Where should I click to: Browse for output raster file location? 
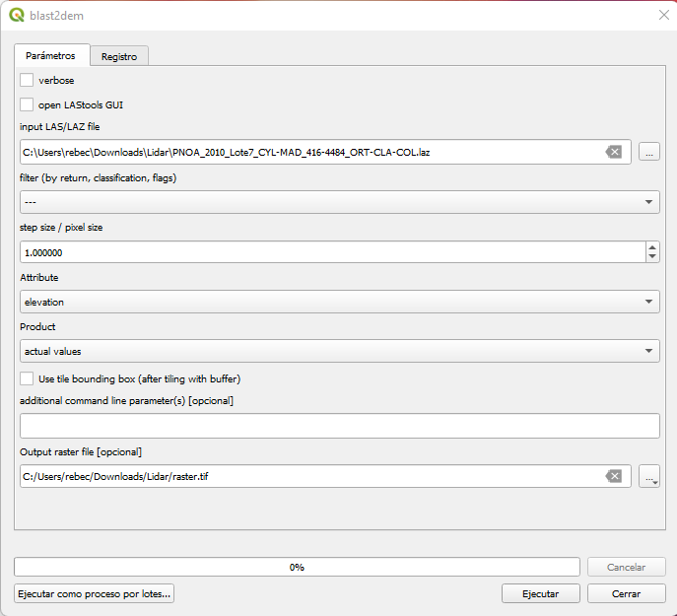pyautogui.click(x=648, y=477)
